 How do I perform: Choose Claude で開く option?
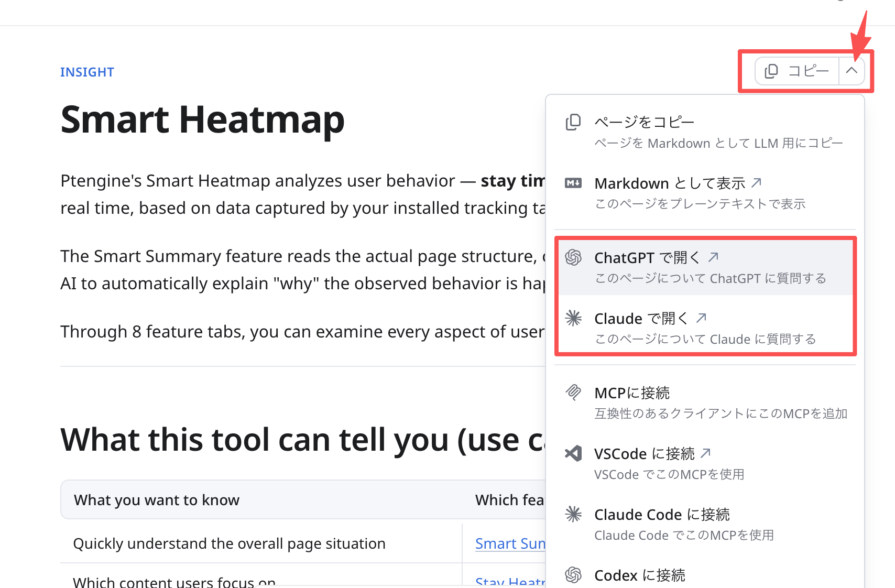[x=705, y=328]
